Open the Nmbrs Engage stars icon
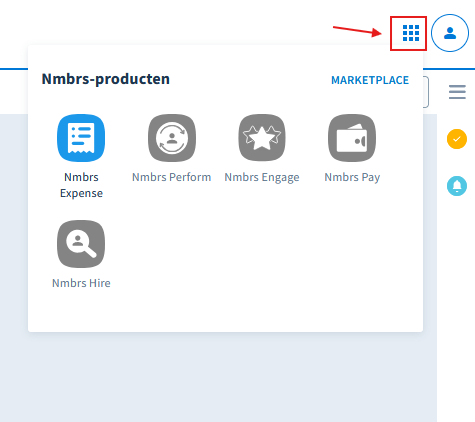Image resolution: width=475 pixels, height=422 pixels. [x=262, y=138]
